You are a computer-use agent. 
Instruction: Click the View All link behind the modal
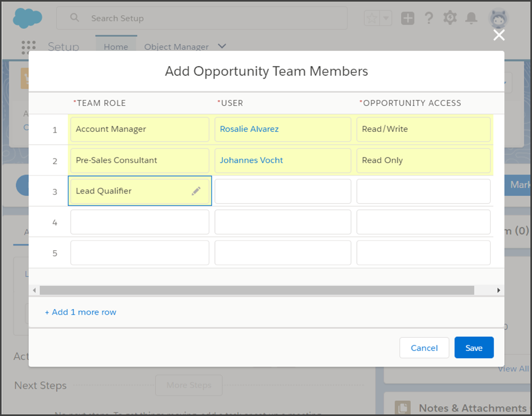pyautogui.click(x=513, y=369)
